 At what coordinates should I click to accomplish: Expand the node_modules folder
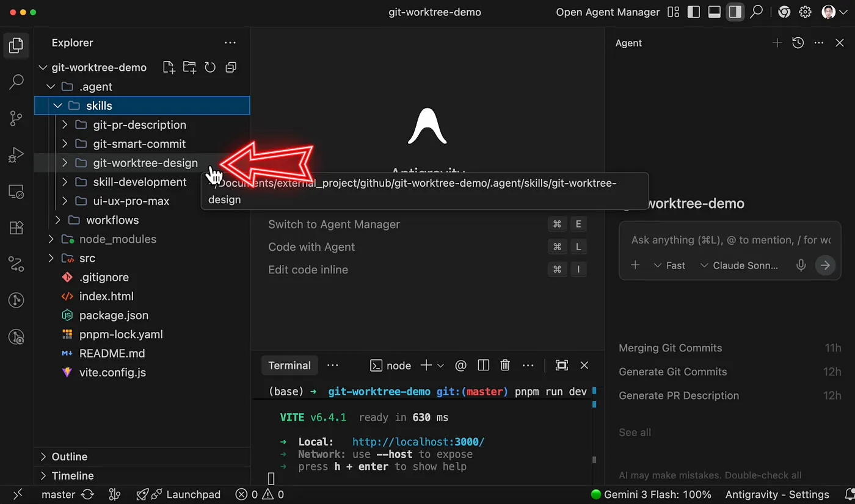pyautogui.click(x=51, y=239)
